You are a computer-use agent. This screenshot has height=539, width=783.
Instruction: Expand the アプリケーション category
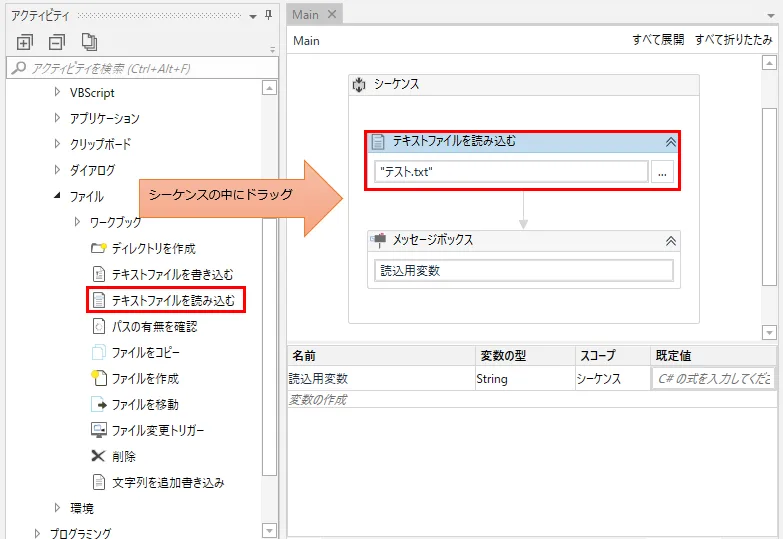[x=57, y=118]
